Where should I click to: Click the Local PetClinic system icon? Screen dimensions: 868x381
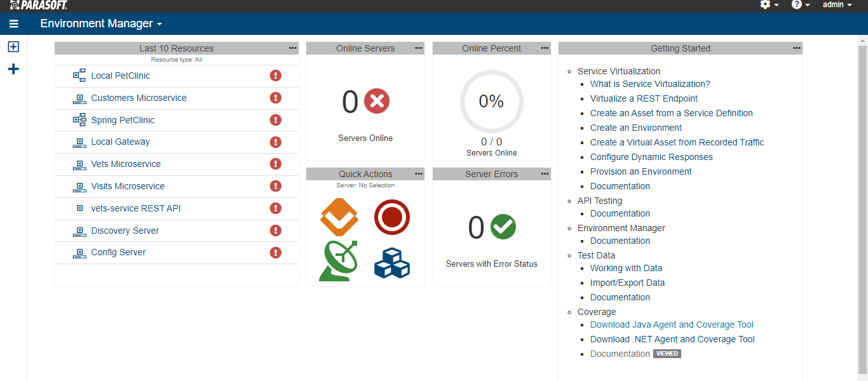click(79, 76)
